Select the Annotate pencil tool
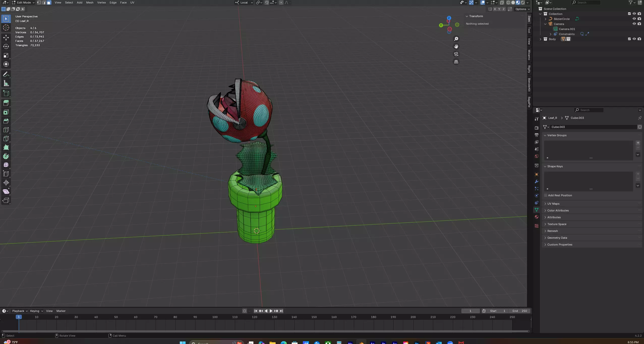 coord(6,74)
